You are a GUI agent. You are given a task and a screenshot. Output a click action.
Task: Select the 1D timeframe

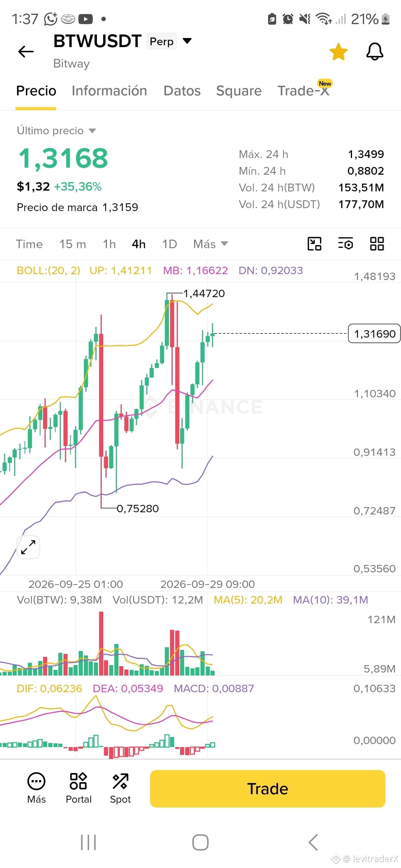(169, 244)
